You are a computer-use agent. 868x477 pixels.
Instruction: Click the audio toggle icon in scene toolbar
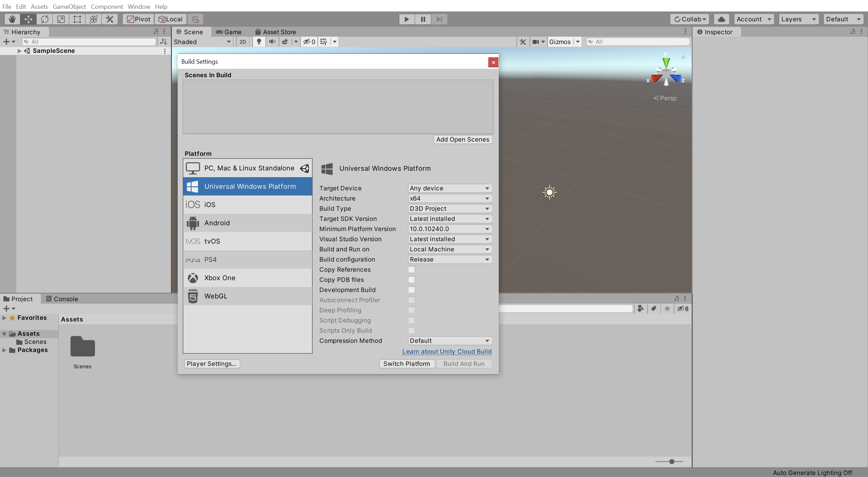(x=272, y=42)
